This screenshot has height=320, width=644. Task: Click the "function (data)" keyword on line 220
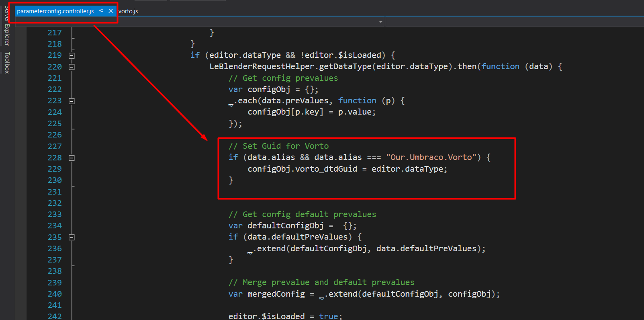click(x=517, y=66)
